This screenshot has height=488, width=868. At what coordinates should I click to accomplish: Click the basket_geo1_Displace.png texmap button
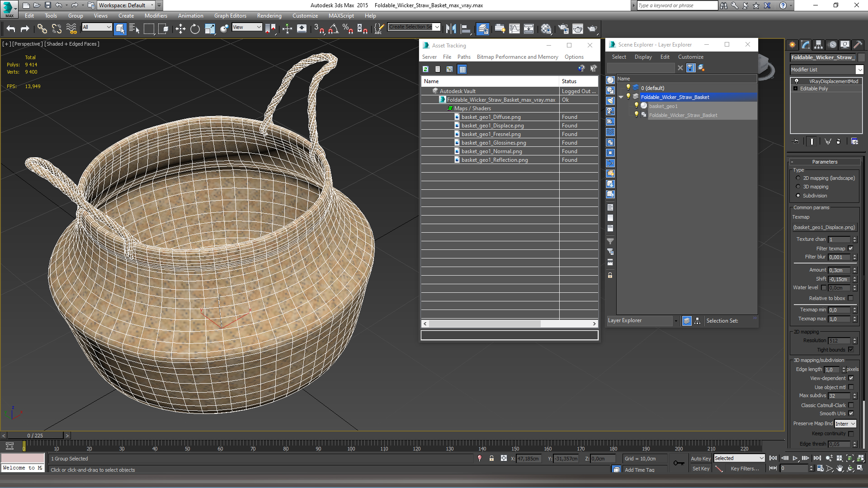pos(824,227)
